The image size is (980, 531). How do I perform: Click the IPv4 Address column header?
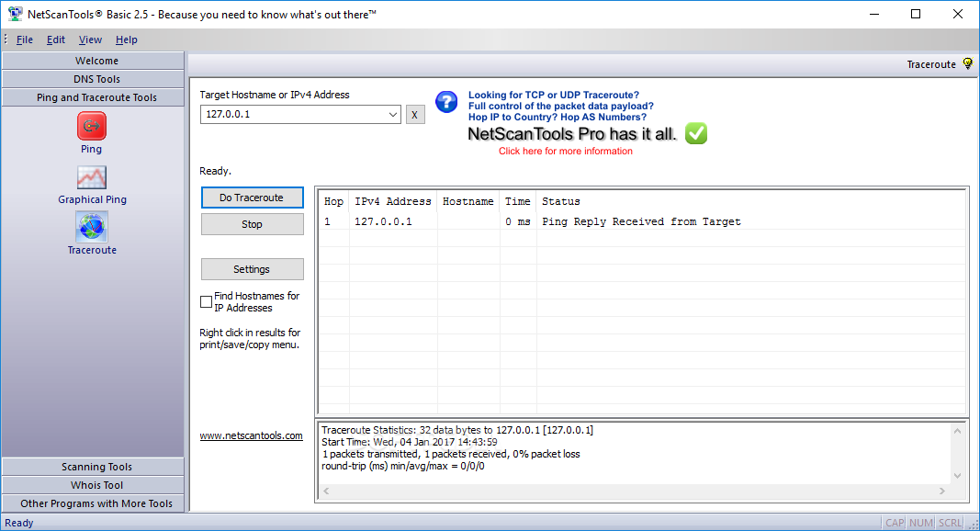click(x=393, y=201)
